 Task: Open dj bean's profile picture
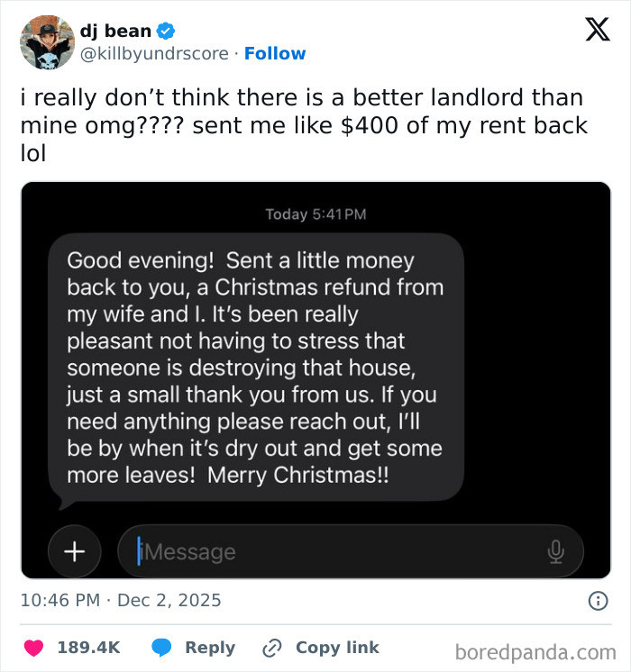click(46, 42)
